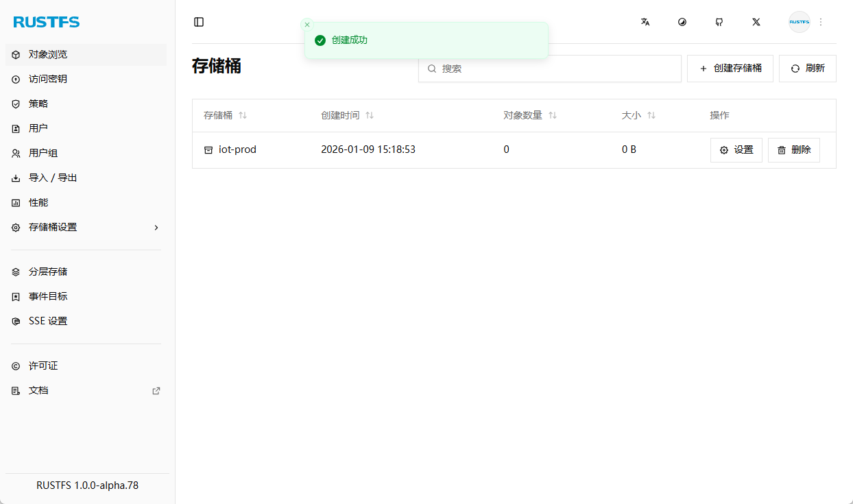Click the 搜索 search field
Viewport: 853px width, 504px height.
click(x=550, y=69)
